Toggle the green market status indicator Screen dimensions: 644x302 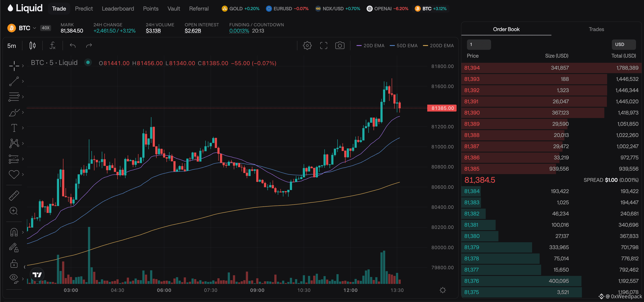click(x=88, y=62)
